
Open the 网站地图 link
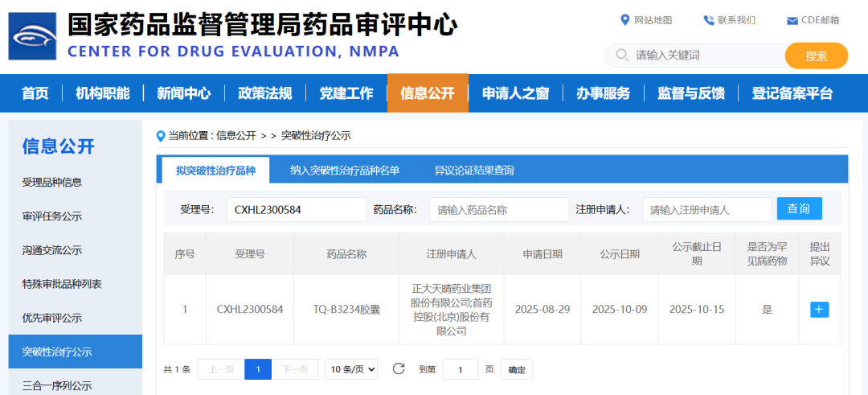tap(653, 20)
